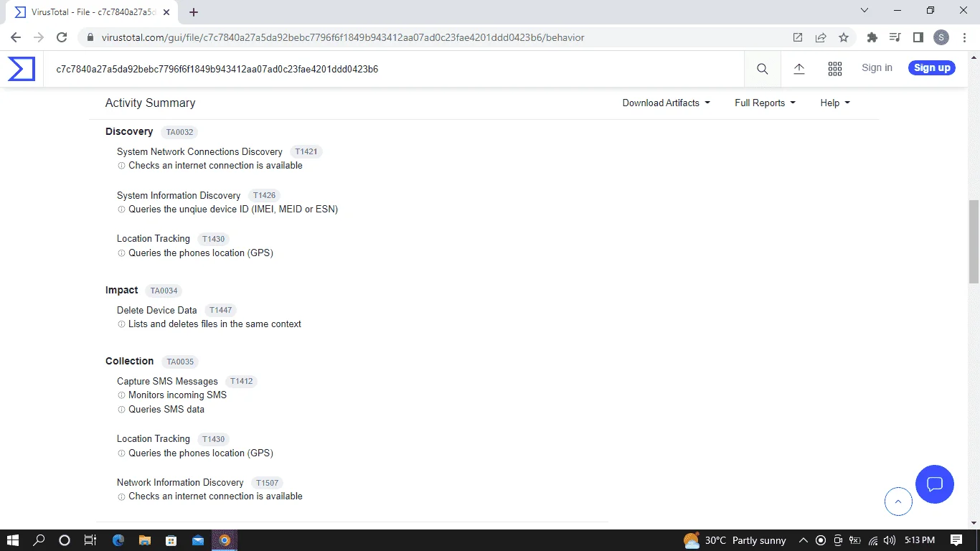This screenshot has height=551, width=980.
Task: Click the T1447 technique tag
Action: coord(220,310)
